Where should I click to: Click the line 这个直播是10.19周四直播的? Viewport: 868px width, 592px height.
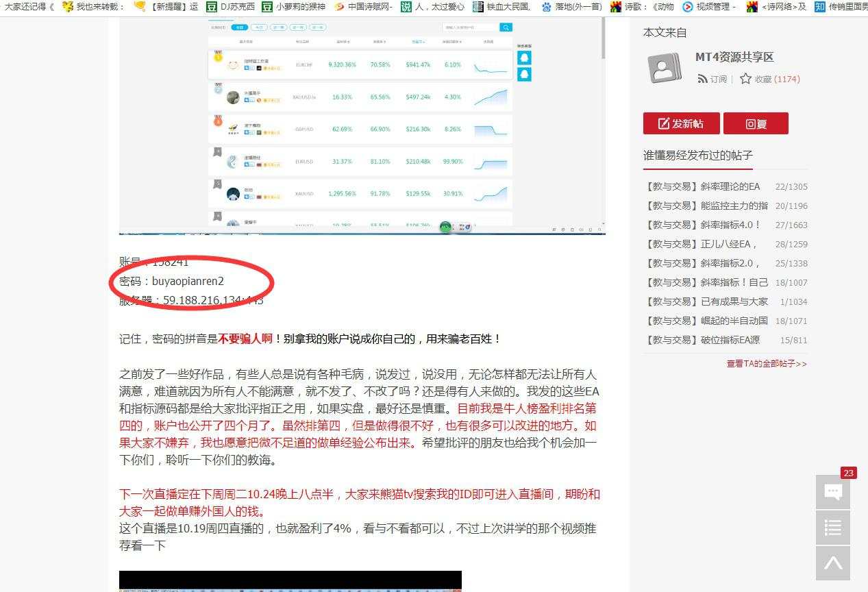pyautogui.click(x=358, y=537)
